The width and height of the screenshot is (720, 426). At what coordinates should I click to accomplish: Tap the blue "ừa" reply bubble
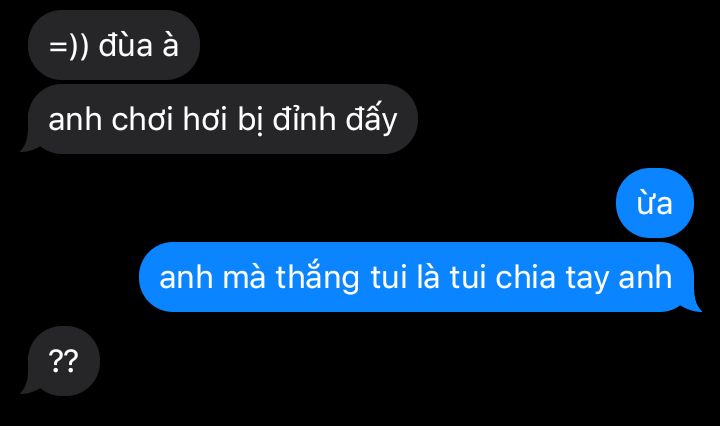click(655, 203)
